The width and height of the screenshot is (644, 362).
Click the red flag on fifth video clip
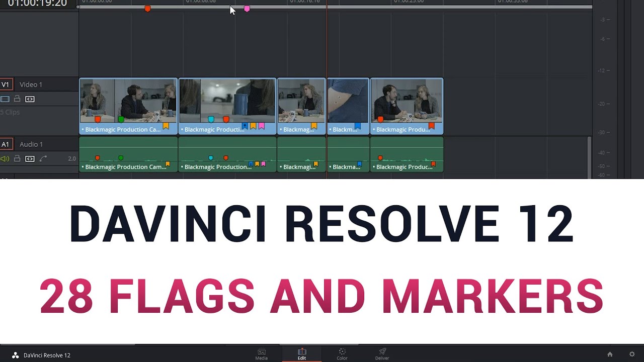[x=431, y=126]
